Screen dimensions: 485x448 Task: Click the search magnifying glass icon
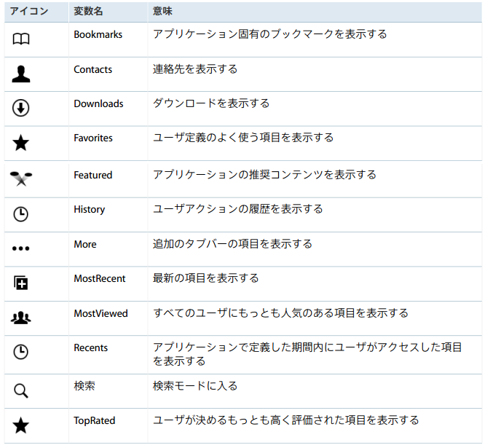point(21,390)
